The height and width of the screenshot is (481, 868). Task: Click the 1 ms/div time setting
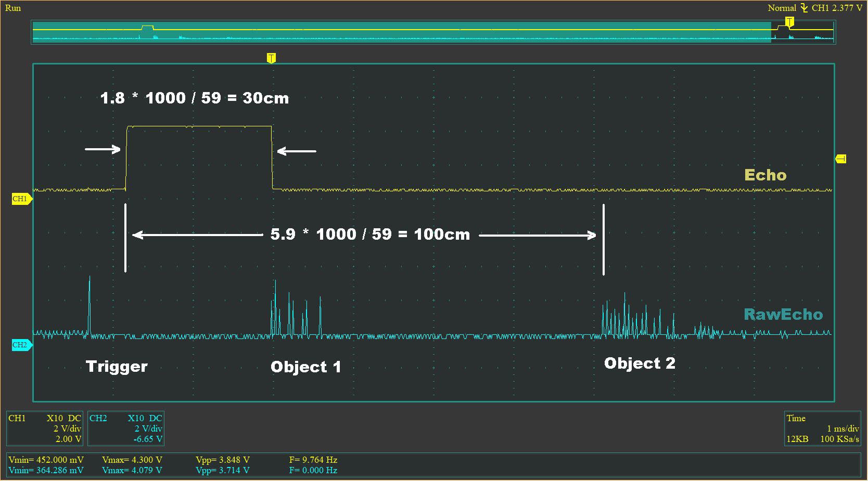843,428
